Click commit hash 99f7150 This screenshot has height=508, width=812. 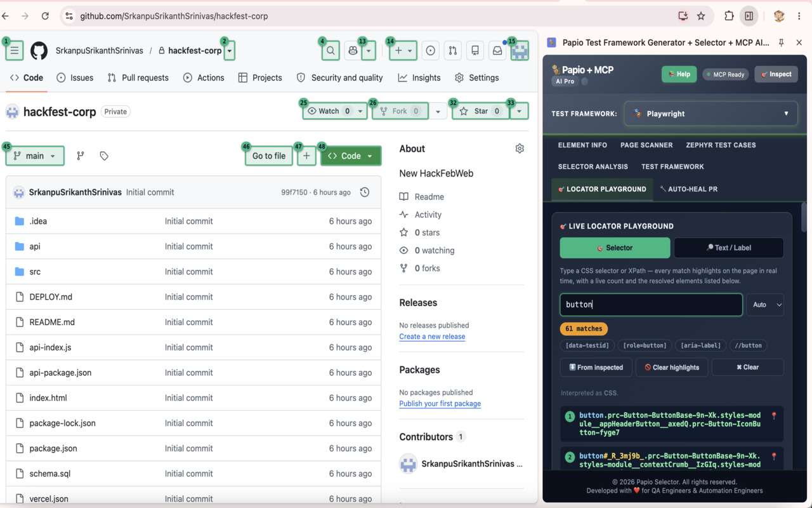294,192
